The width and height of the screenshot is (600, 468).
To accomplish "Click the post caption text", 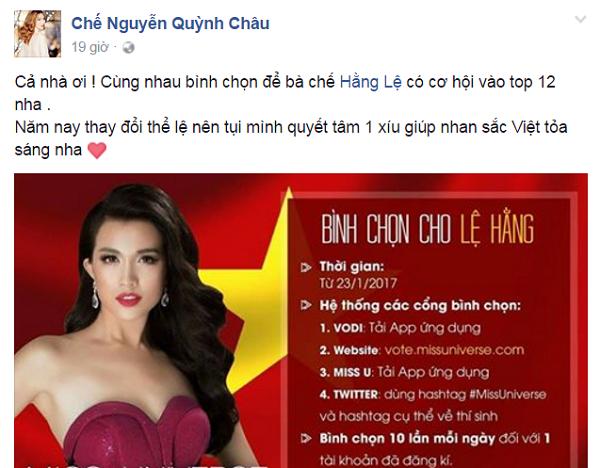I will click(291, 116).
